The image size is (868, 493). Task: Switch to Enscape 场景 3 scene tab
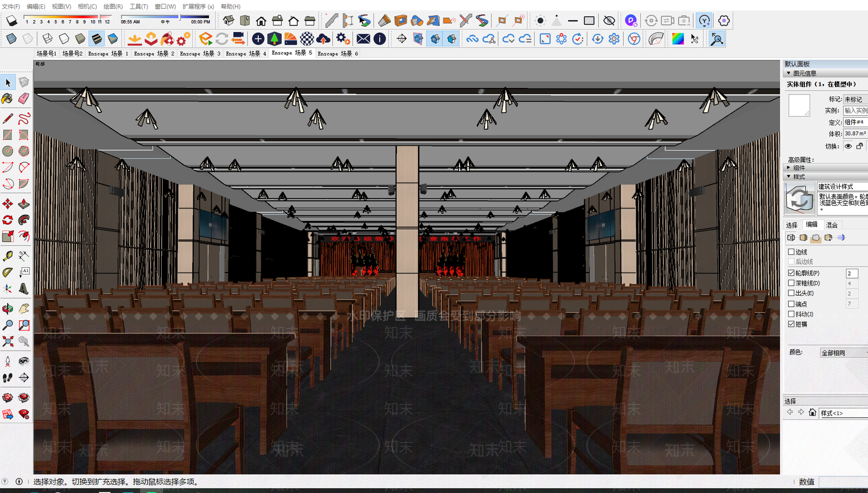coord(200,54)
